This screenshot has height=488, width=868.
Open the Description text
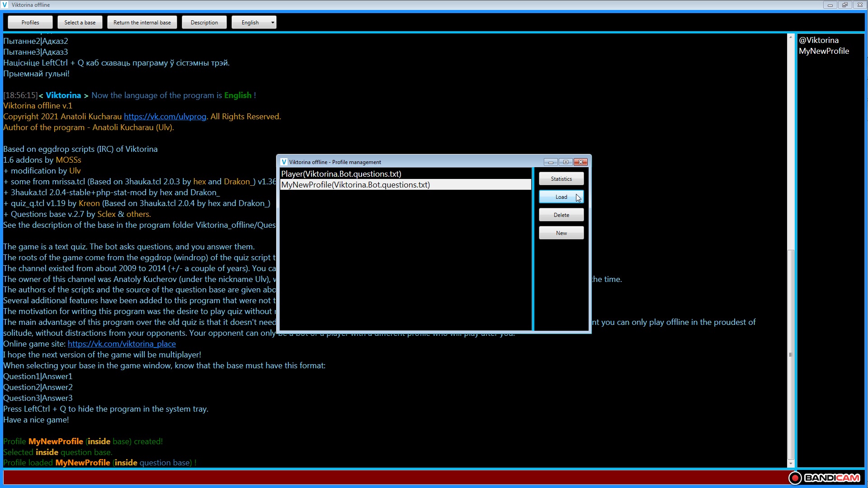204,23
